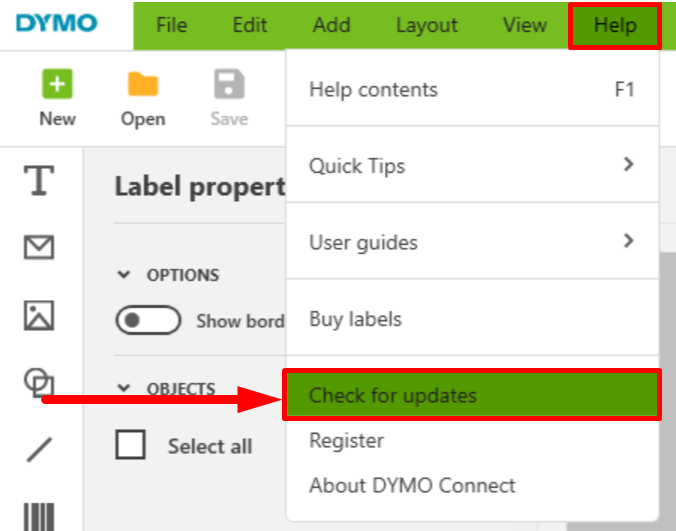Open the Layout menu

pyautogui.click(x=426, y=26)
